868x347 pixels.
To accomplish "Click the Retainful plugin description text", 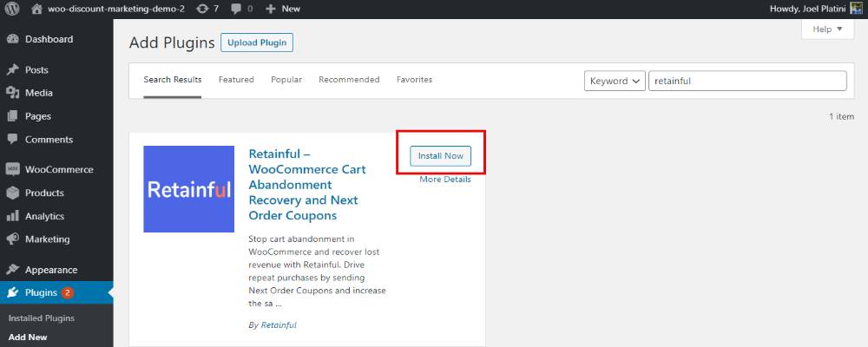I will coord(317,272).
